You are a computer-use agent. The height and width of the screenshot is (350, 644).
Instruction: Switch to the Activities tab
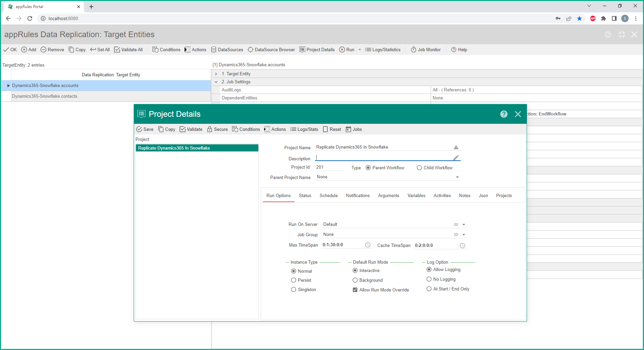tap(442, 195)
